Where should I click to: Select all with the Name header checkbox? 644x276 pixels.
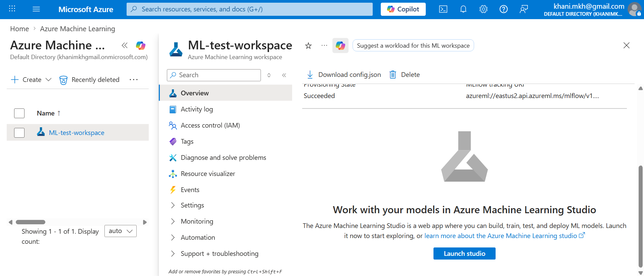pos(19,113)
